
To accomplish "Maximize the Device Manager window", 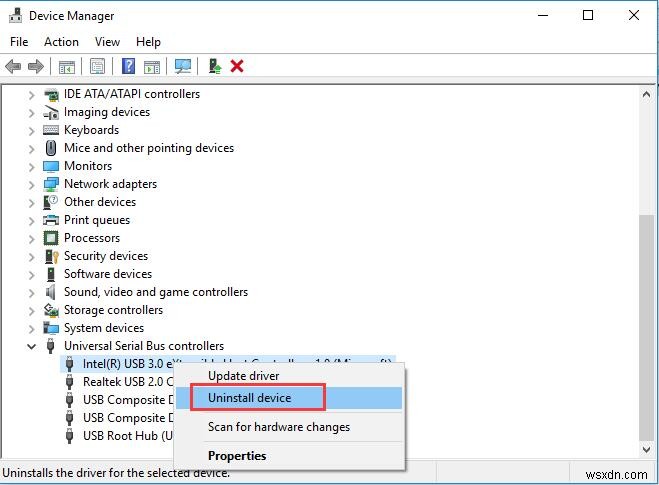I will [588, 16].
